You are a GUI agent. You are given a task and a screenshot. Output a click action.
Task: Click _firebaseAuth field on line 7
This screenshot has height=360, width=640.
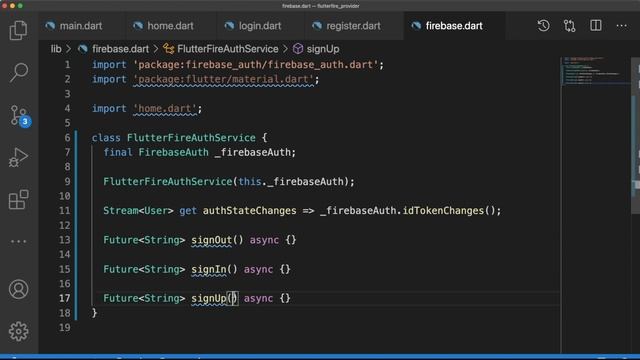point(252,152)
